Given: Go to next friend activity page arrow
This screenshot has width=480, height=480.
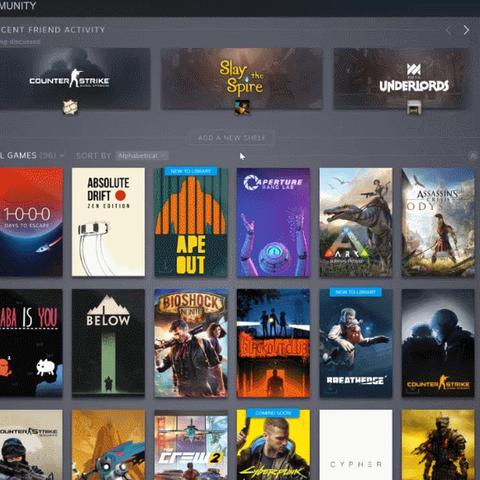Looking at the screenshot, I should (x=466, y=30).
